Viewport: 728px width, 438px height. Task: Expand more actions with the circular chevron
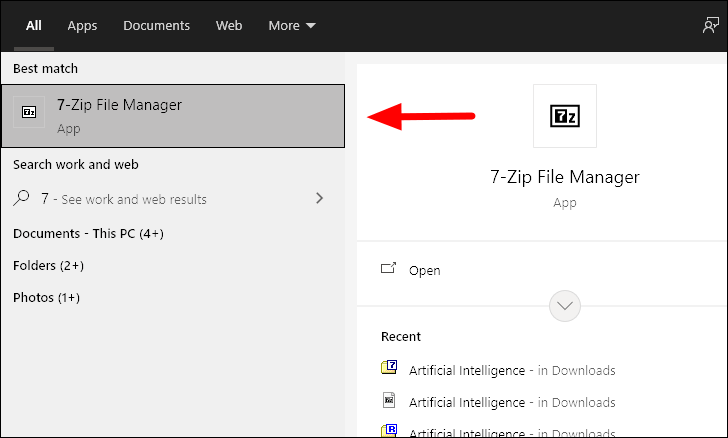565,306
